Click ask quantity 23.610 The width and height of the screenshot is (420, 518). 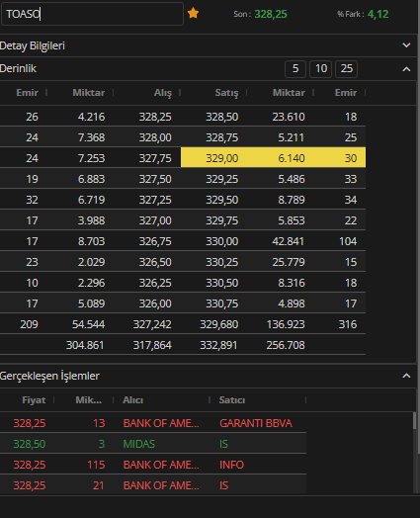click(289, 117)
